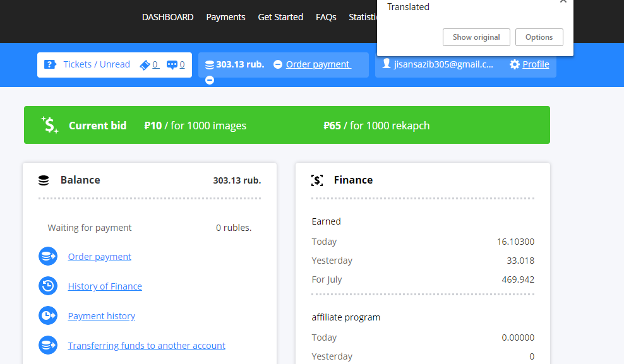Image resolution: width=624 pixels, height=364 pixels.
Task: Click the user avatar icon beside email
Action: coord(386,64)
